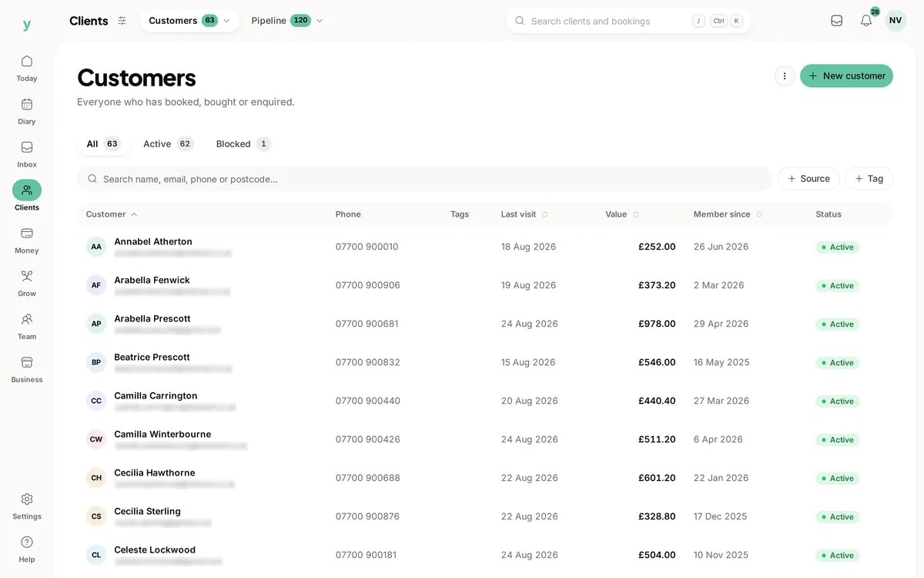Focus the search name, email, phone field
The image size is (924, 578).
(x=424, y=179)
